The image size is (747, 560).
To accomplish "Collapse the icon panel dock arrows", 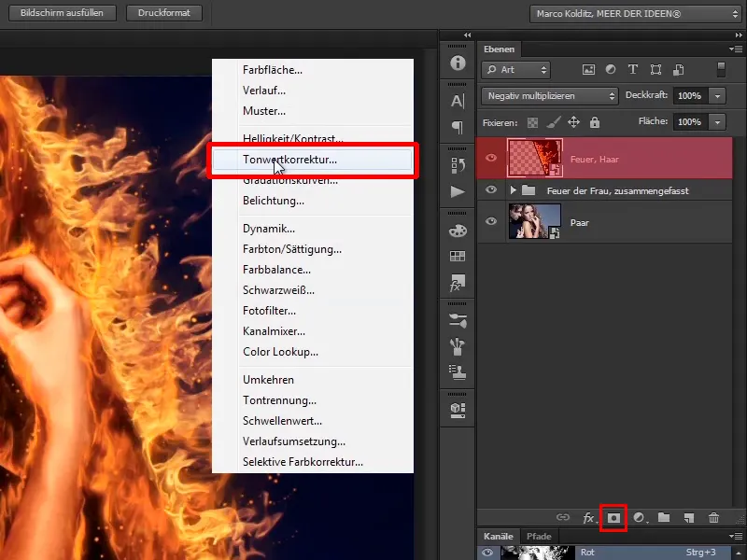I will click(468, 35).
